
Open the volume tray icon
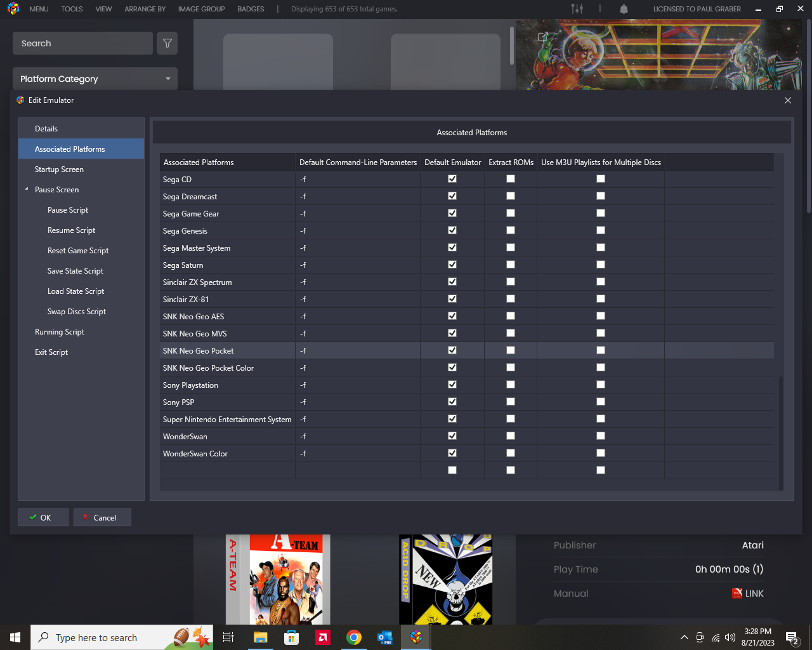[x=730, y=637]
